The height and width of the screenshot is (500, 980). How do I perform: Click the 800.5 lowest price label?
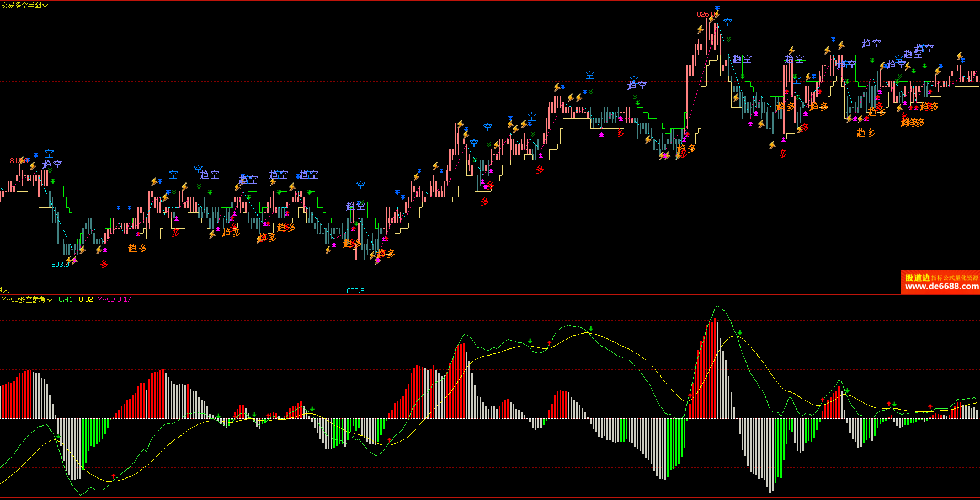click(x=355, y=291)
